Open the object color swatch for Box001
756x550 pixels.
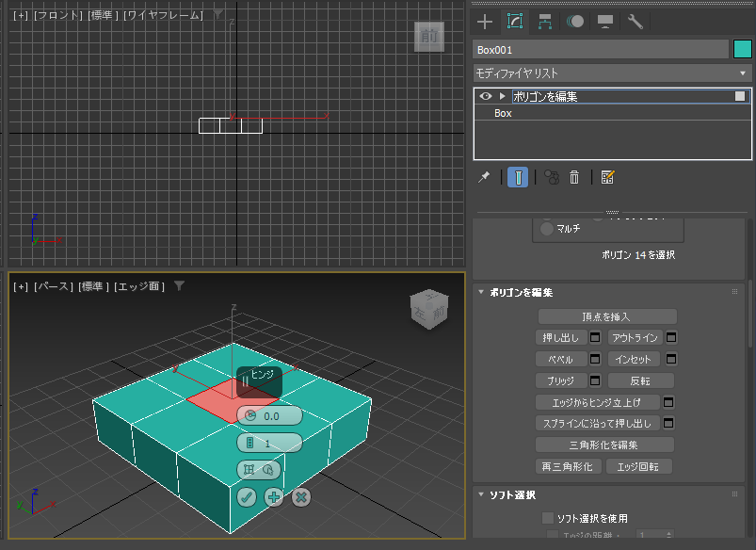pyautogui.click(x=743, y=49)
